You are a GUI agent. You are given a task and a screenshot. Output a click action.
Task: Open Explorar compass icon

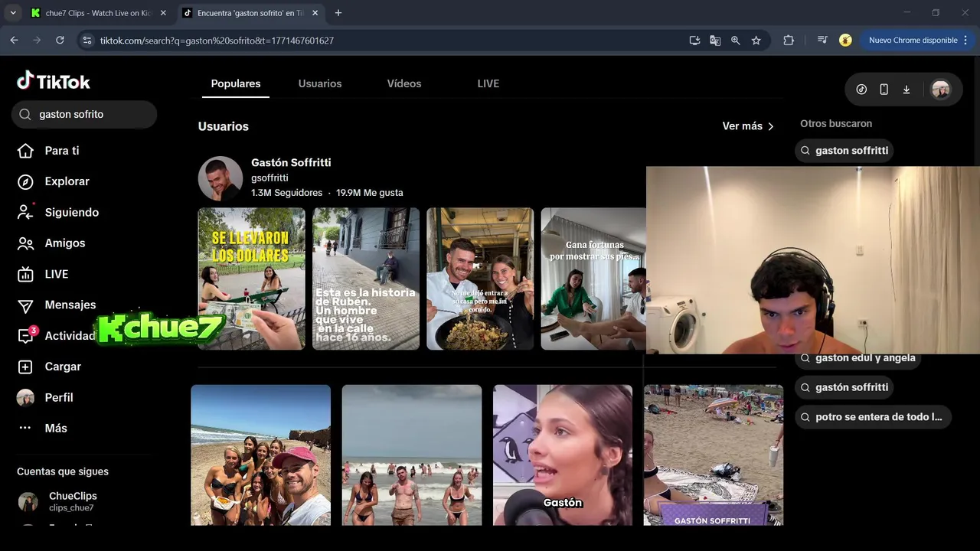(25, 181)
